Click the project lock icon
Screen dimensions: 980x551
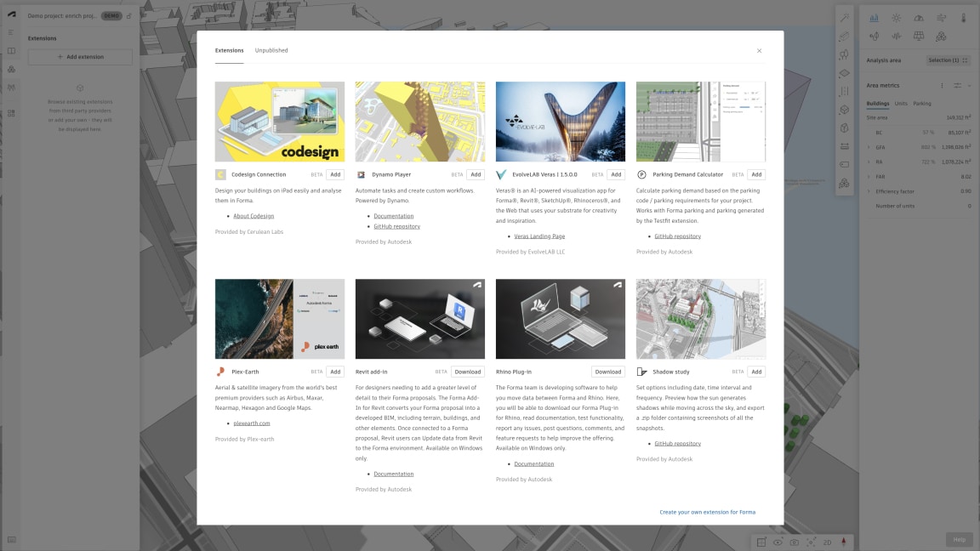(x=129, y=16)
